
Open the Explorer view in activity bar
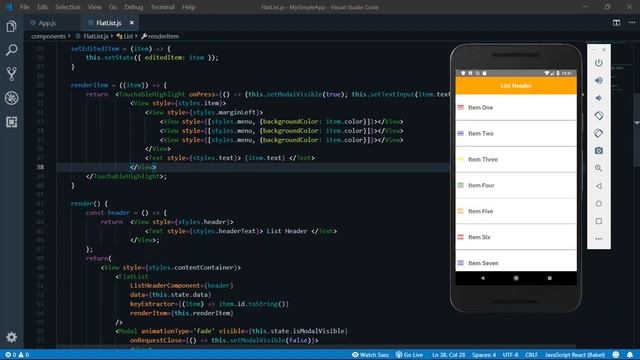click(11, 27)
